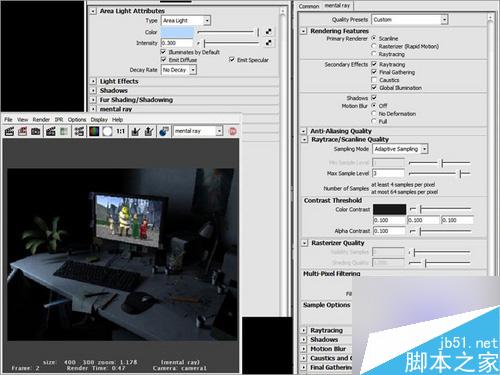This screenshot has height=375, width=500.
Task: Set Motion Blur to No Deformation
Action: (x=374, y=113)
